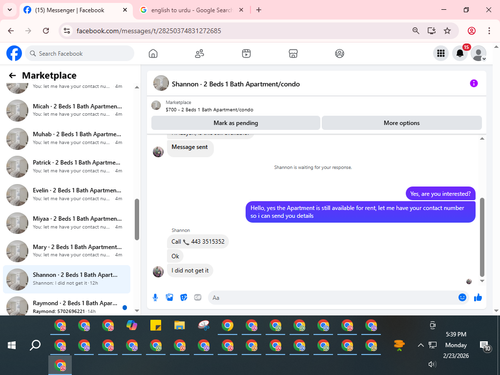The height and width of the screenshot is (375, 500).
Task: Open the Chrome three-dot menu
Action: coord(489,31)
